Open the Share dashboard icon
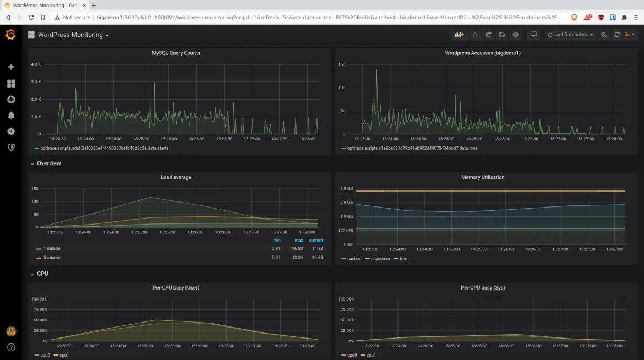This screenshot has width=644, height=360. coord(488,35)
